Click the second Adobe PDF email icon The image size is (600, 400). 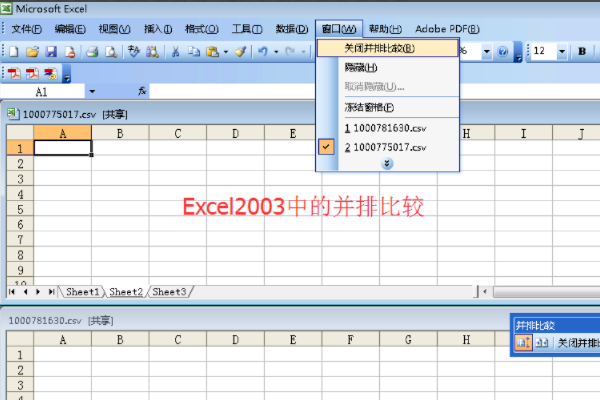click(32, 73)
